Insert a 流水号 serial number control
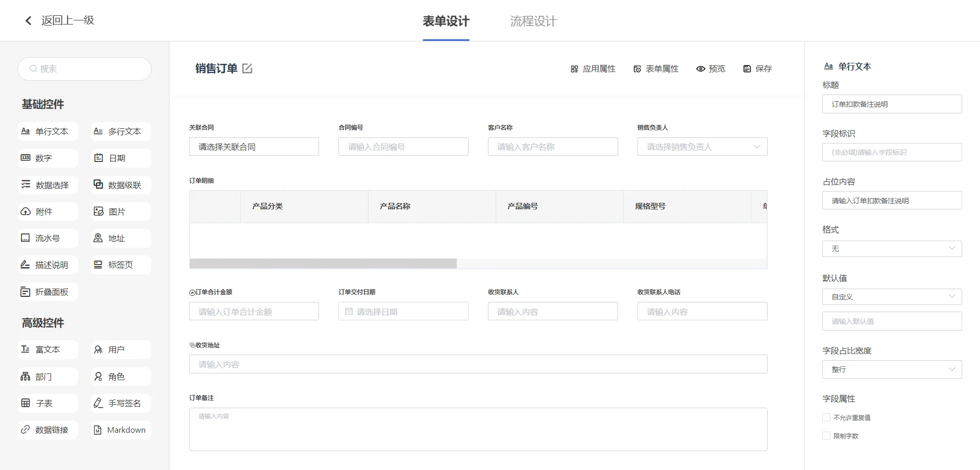This screenshot has height=470, width=980. tap(48, 238)
